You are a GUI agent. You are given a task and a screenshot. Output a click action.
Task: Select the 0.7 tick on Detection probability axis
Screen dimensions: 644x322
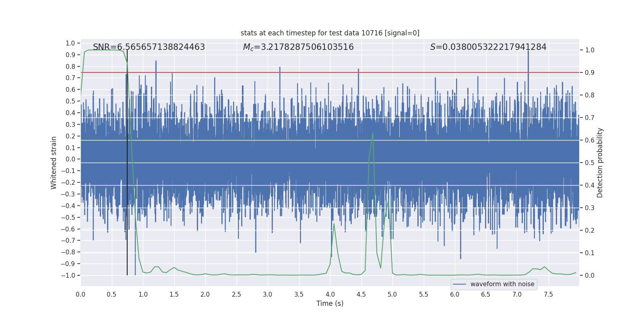(590, 118)
